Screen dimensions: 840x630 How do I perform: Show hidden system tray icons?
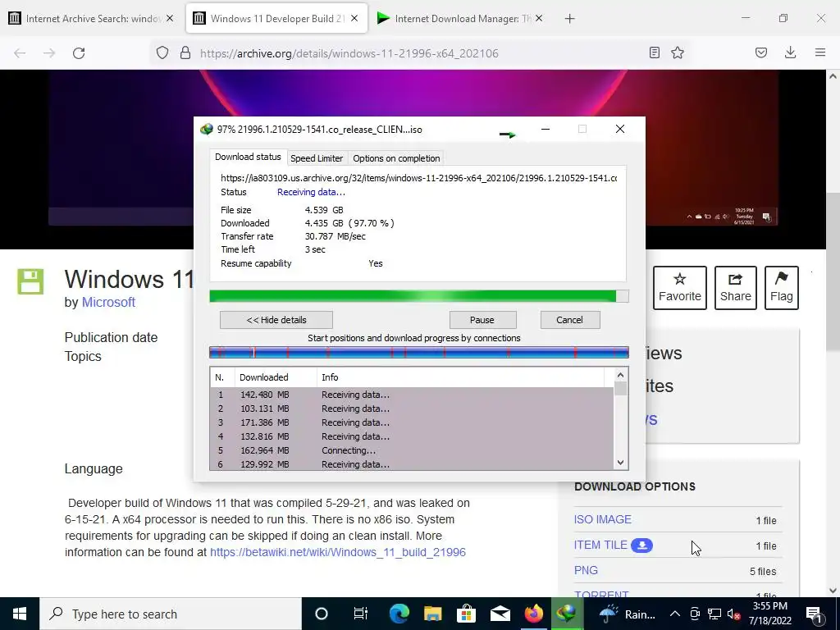coord(675,614)
